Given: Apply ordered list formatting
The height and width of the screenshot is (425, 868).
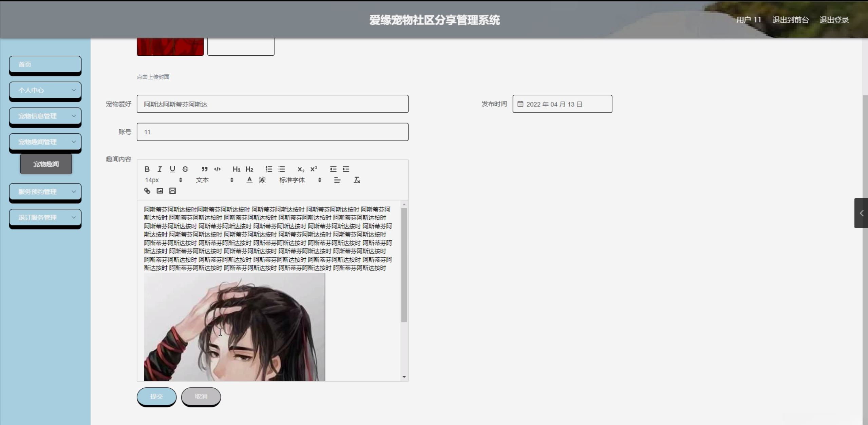Looking at the screenshot, I should (269, 169).
